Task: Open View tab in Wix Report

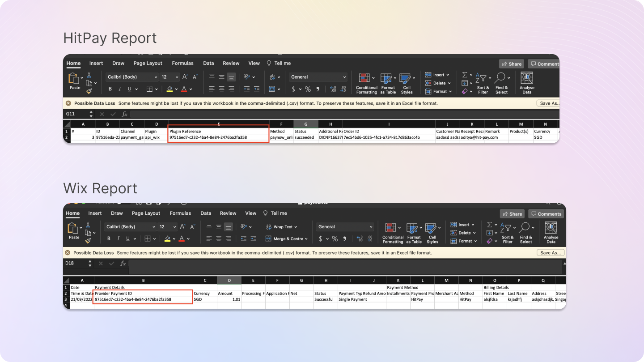Action: click(x=251, y=213)
